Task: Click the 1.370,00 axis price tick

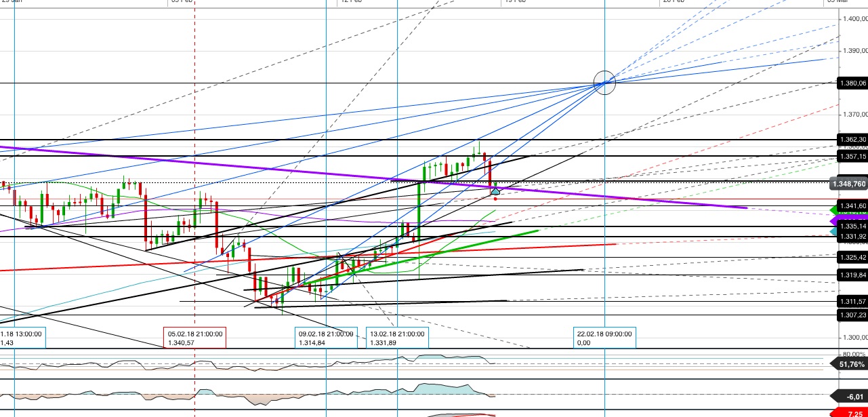Action: [x=854, y=115]
